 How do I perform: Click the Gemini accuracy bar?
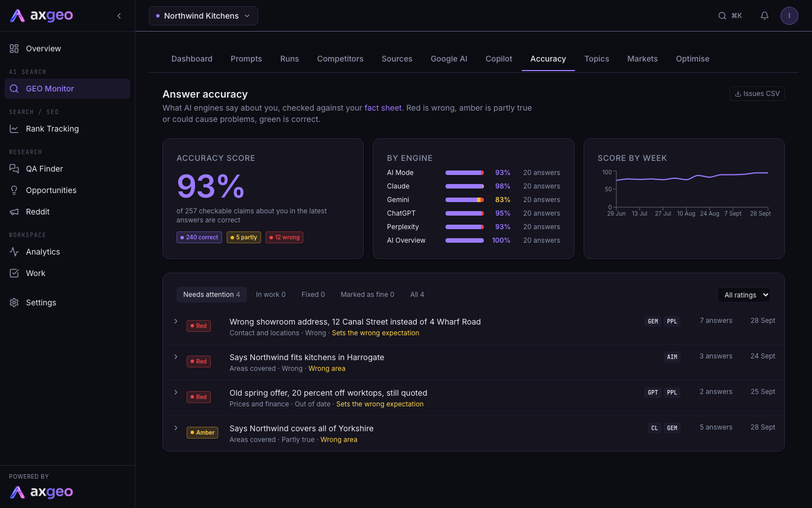465,200
